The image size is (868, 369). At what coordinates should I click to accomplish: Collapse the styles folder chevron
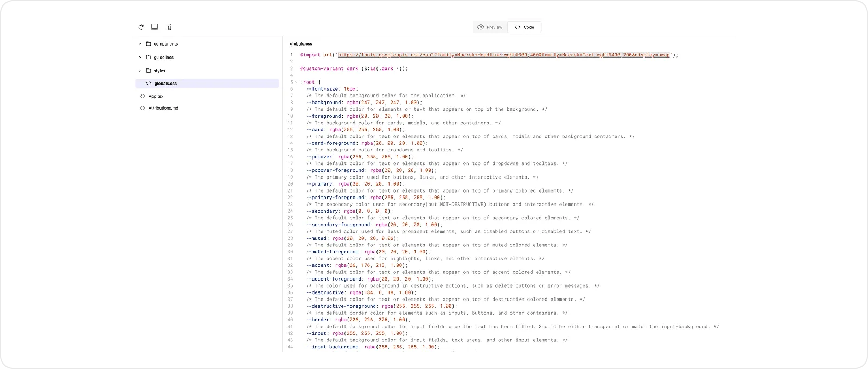click(140, 71)
